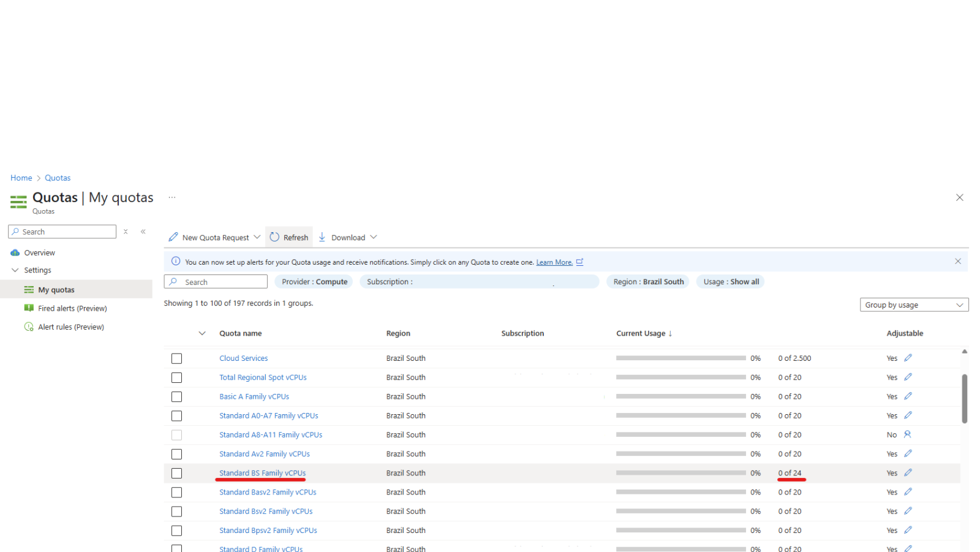Dismiss the quota alerts info banner
Viewport: 980px width, 552px height.
pos(958,262)
